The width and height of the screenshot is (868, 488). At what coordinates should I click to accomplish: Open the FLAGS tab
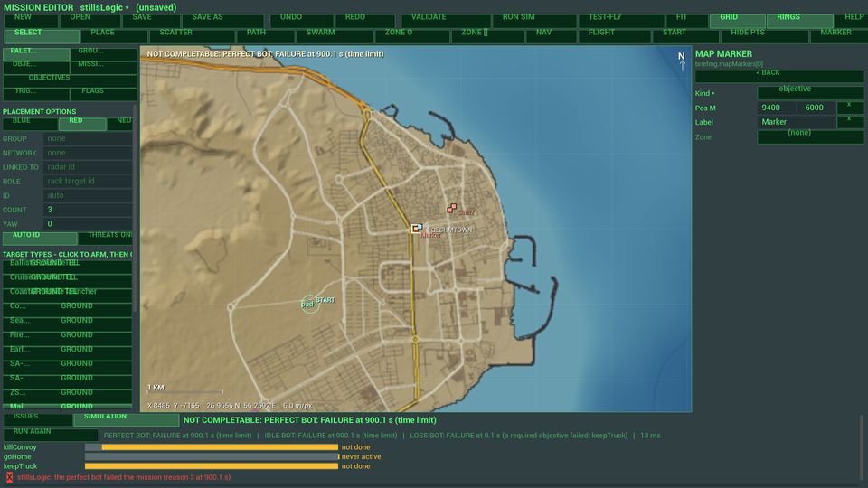click(x=103, y=94)
